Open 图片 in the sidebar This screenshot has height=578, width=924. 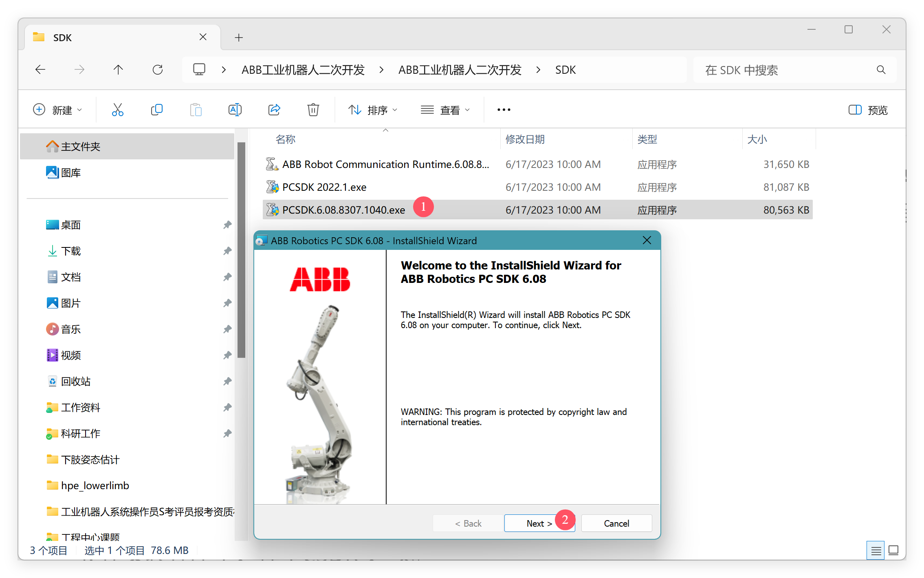(x=64, y=303)
